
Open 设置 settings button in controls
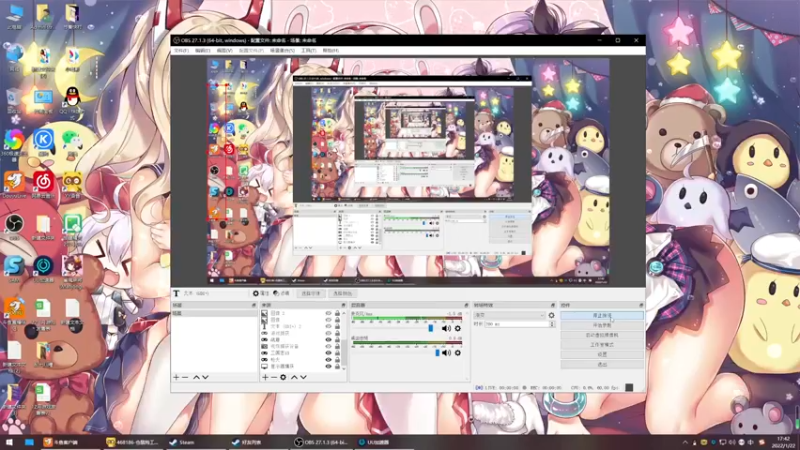(602, 355)
